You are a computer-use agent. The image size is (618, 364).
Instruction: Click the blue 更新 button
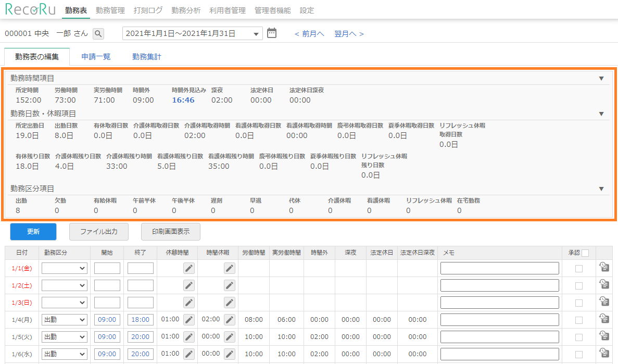pos(33,232)
